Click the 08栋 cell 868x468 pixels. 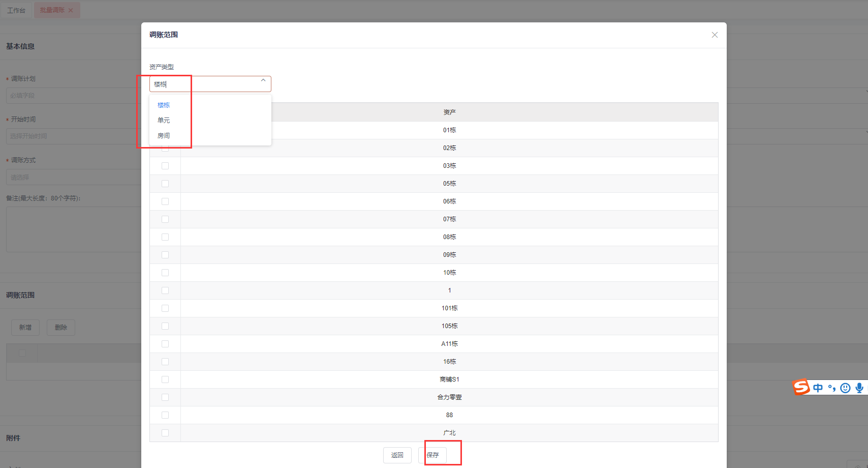(449, 237)
